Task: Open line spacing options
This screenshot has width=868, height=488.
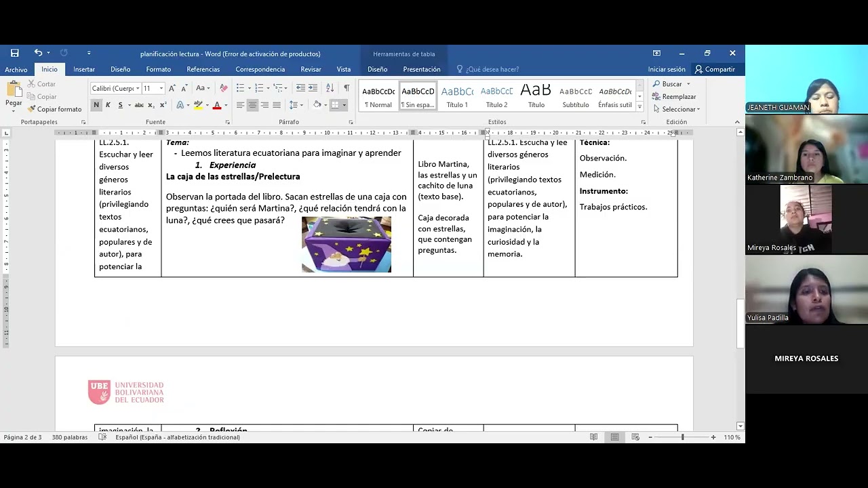Action: pos(294,105)
